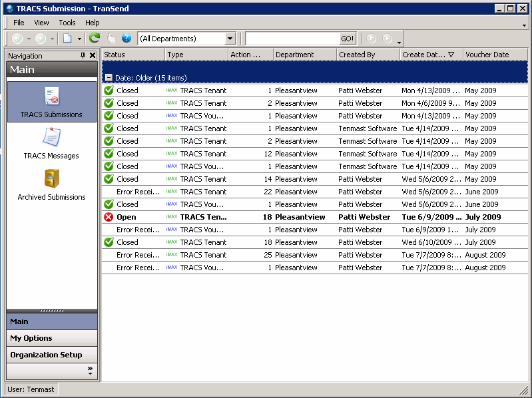Expand navigation pane configure buttons chevron

point(90,371)
